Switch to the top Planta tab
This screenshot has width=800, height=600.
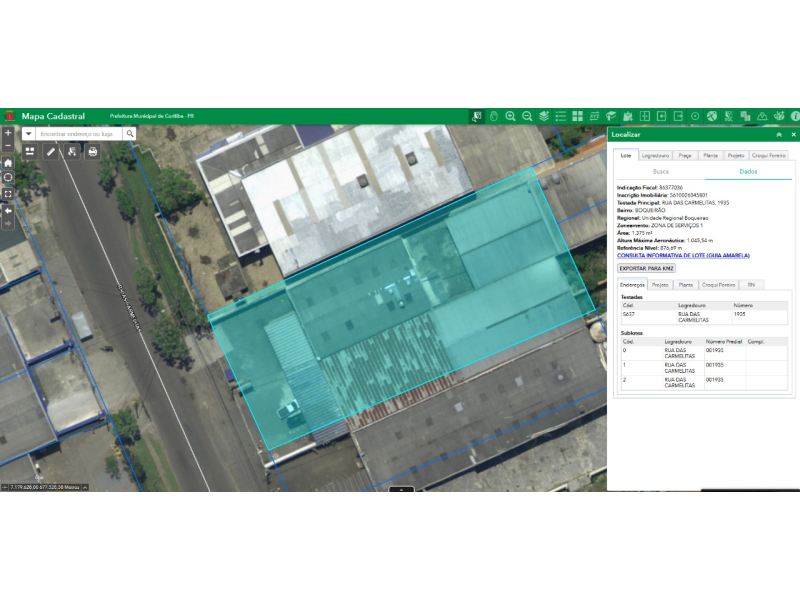(x=710, y=156)
